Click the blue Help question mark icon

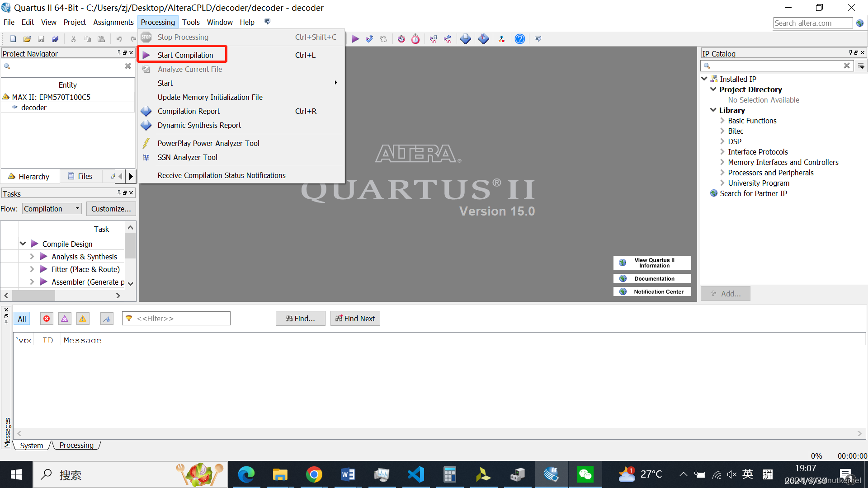coord(520,39)
